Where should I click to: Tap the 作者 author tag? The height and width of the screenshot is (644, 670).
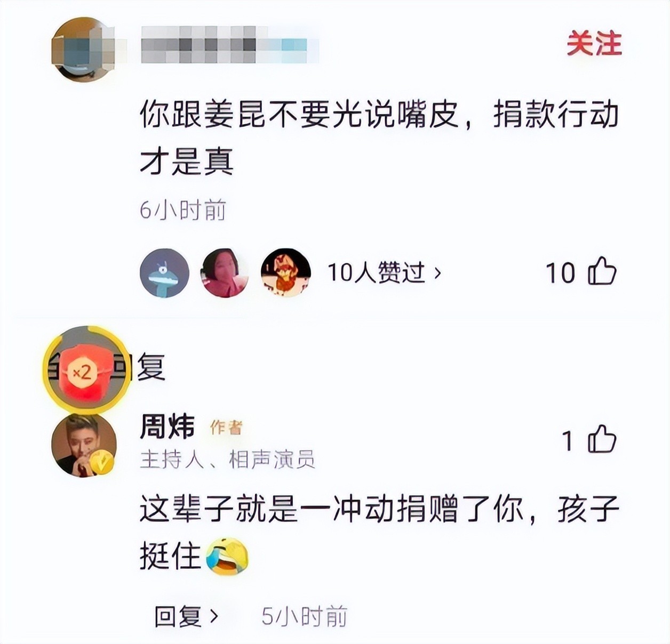point(226,428)
